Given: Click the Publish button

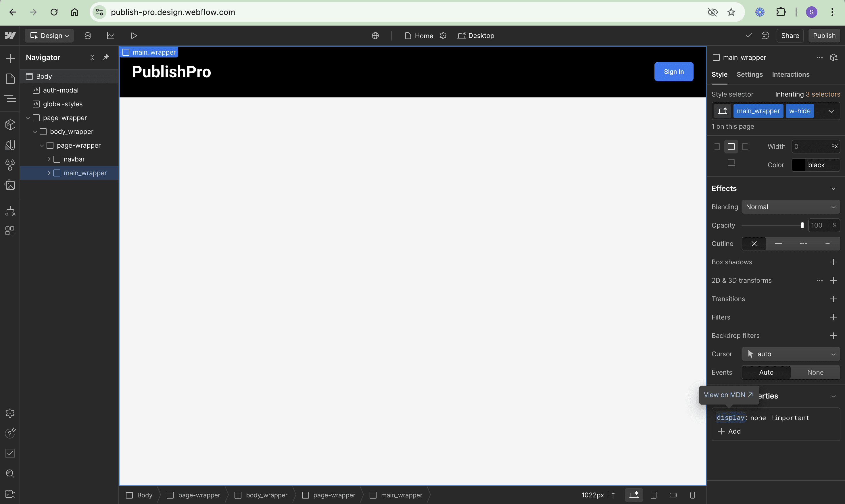Looking at the screenshot, I should click(824, 36).
